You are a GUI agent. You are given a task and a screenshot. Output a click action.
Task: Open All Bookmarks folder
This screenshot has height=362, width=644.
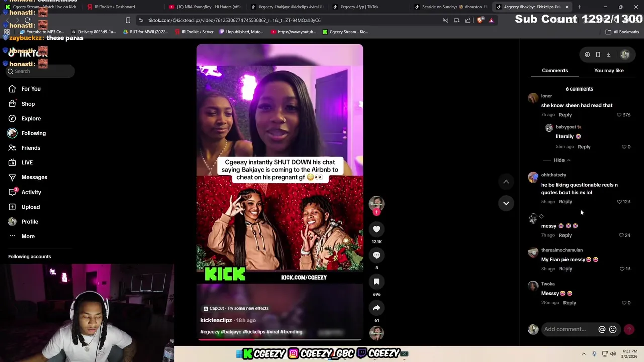(x=622, y=32)
